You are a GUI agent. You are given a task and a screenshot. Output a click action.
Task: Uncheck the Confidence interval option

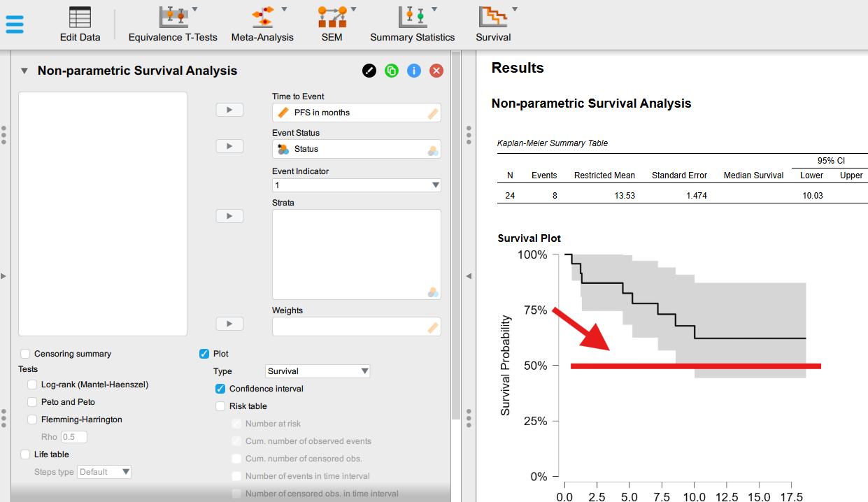(x=220, y=389)
